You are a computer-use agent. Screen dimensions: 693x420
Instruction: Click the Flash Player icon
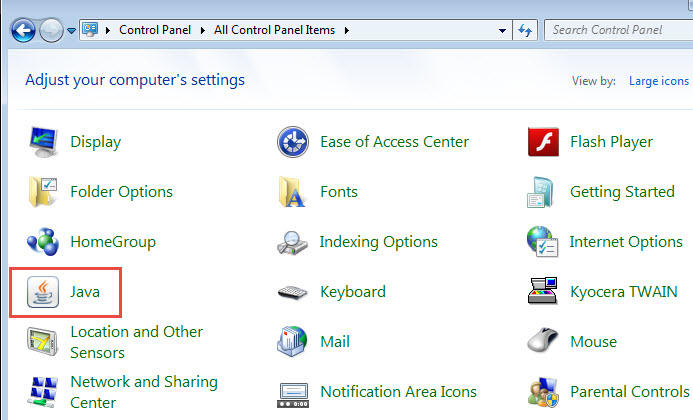[x=543, y=142]
